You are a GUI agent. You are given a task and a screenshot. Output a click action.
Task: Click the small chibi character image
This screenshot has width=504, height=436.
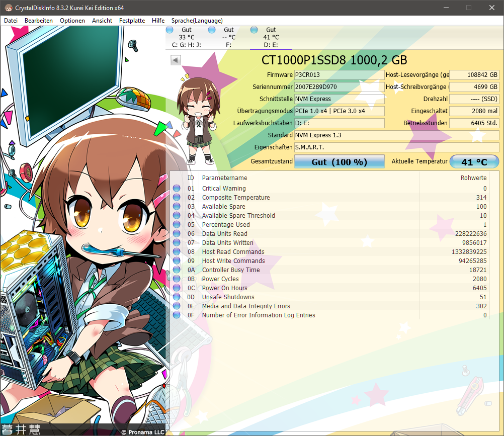coord(198,121)
